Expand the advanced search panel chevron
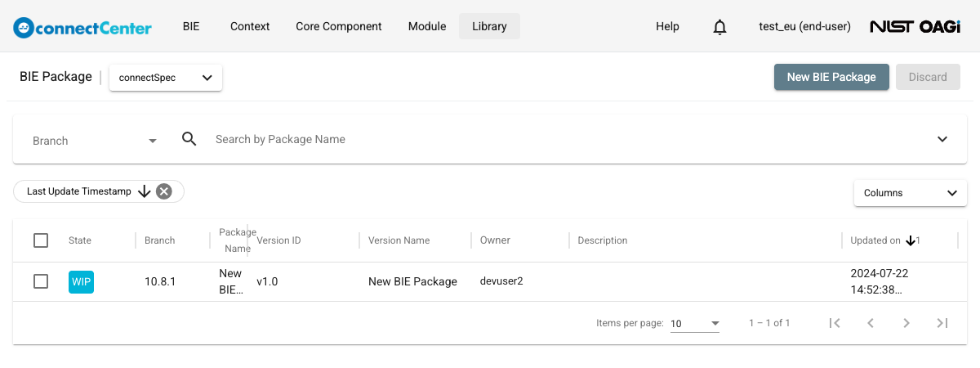Viewport: 980px width, 368px height. pos(942,139)
